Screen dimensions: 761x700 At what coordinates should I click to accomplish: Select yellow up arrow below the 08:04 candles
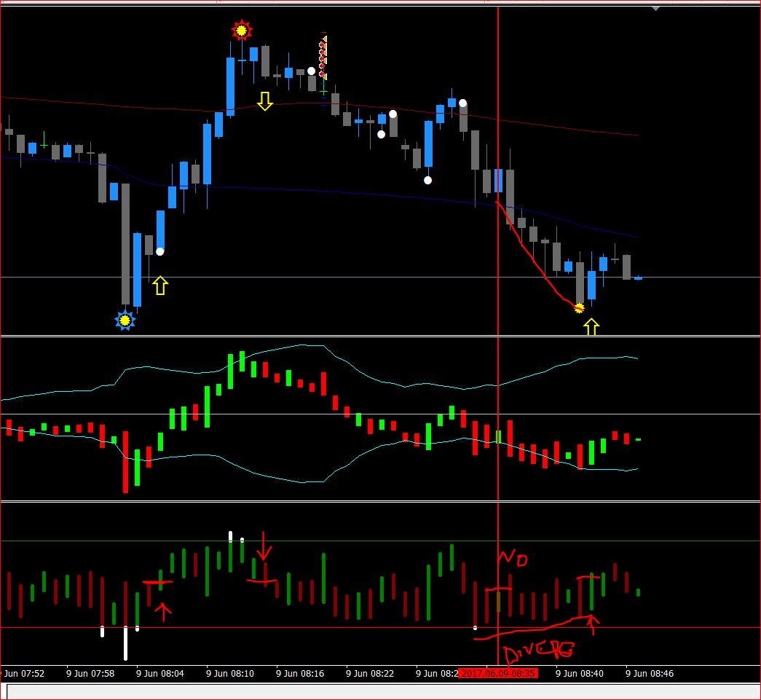coord(160,286)
